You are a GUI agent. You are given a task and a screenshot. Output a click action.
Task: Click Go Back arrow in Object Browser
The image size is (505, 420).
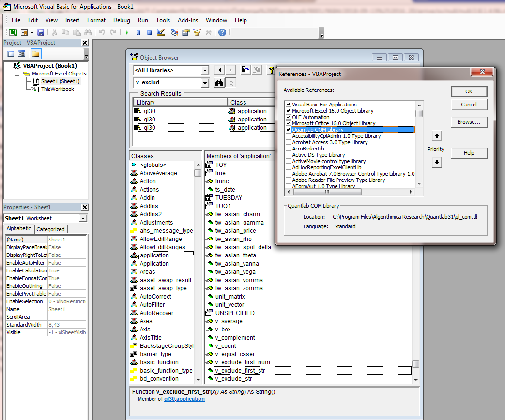pos(220,70)
